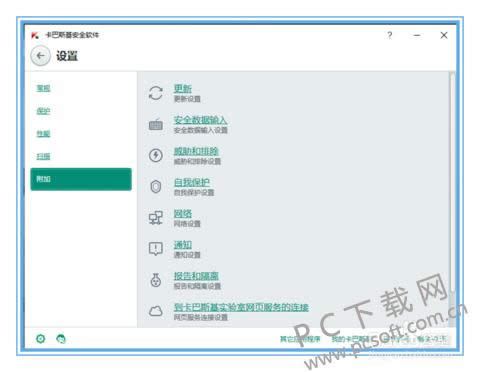Click the lightning icon for 威胁和排除

pos(156,155)
